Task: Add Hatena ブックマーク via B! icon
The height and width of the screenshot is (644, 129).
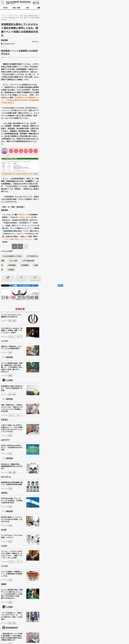Action: (x=35, y=279)
